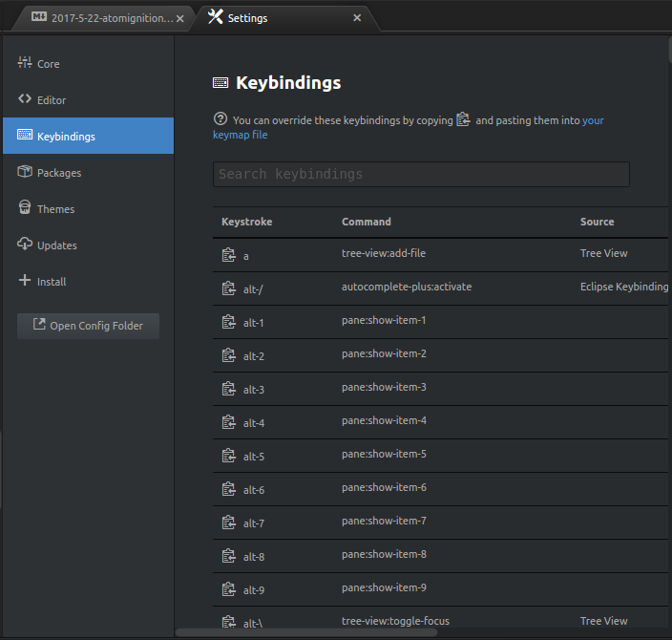Copy the alt-4 keybinding
Image resolution: width=672 pixels, height=640 pixels.
click(228, 422)
